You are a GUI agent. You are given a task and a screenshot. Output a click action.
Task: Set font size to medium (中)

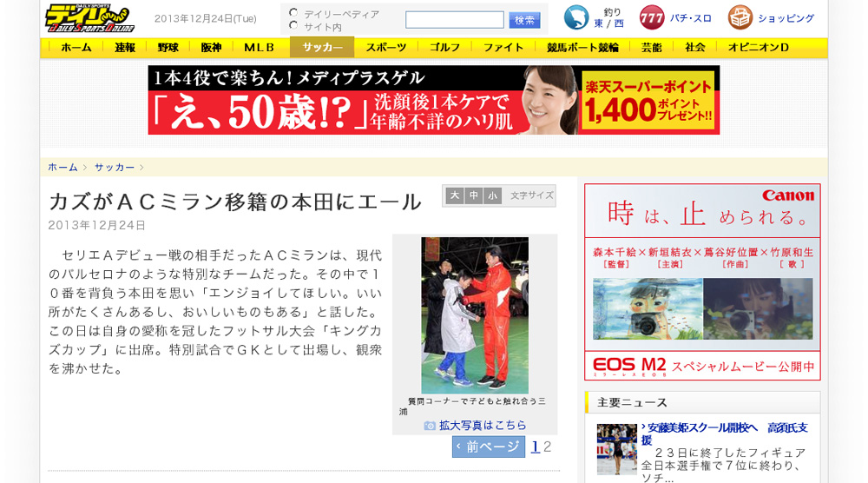[474, 196]
